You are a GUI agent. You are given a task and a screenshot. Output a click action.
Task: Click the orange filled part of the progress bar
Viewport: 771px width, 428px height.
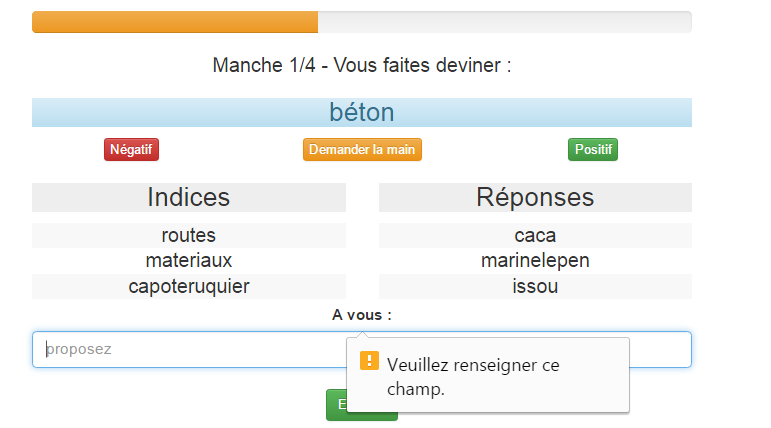click(x=175, y=22)
